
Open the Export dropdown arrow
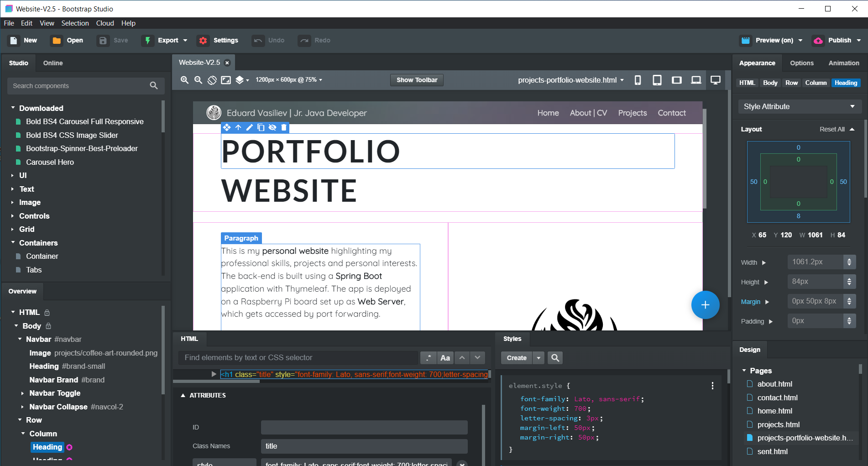pos(185,41)
